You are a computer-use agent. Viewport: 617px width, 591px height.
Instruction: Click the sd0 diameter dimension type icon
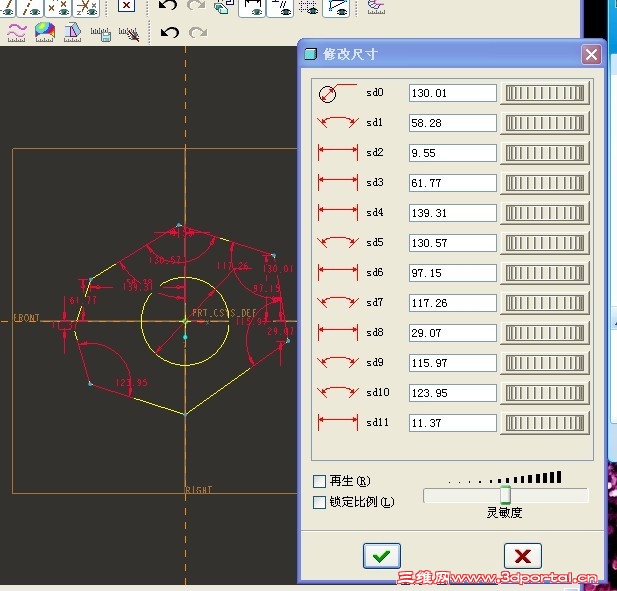coord(337,93)
